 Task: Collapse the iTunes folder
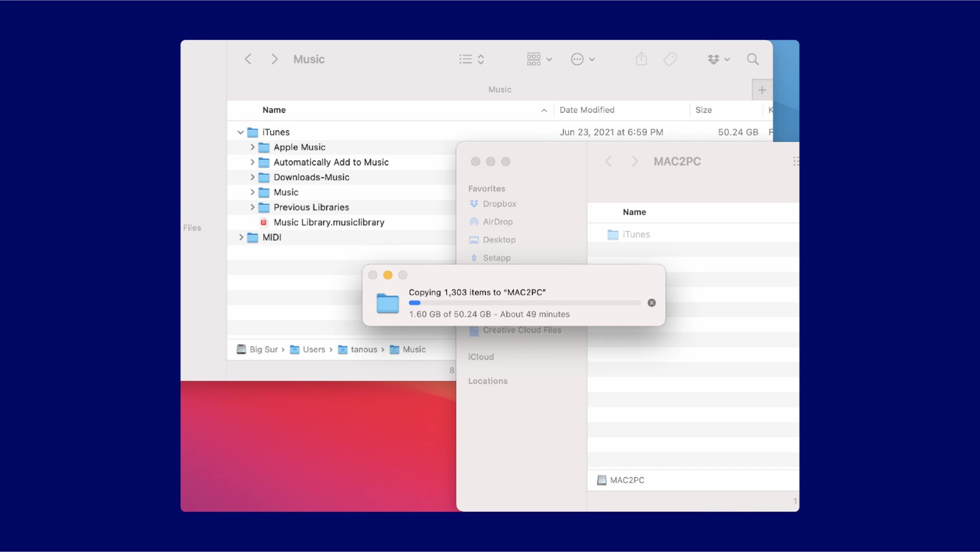(241, 132)
